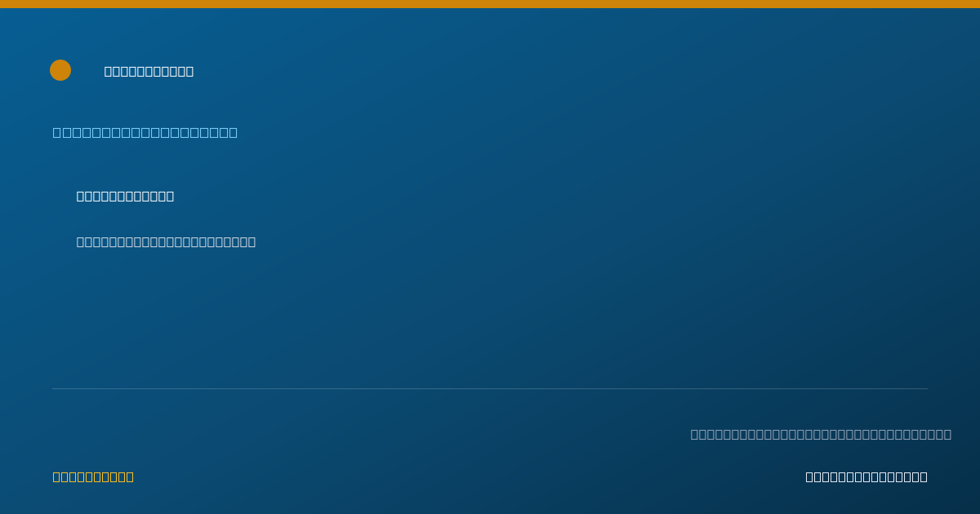This screenshot has width=980, height=514.
Task: Select the white header text beside the orange circle
Action: tap(149, 71)
